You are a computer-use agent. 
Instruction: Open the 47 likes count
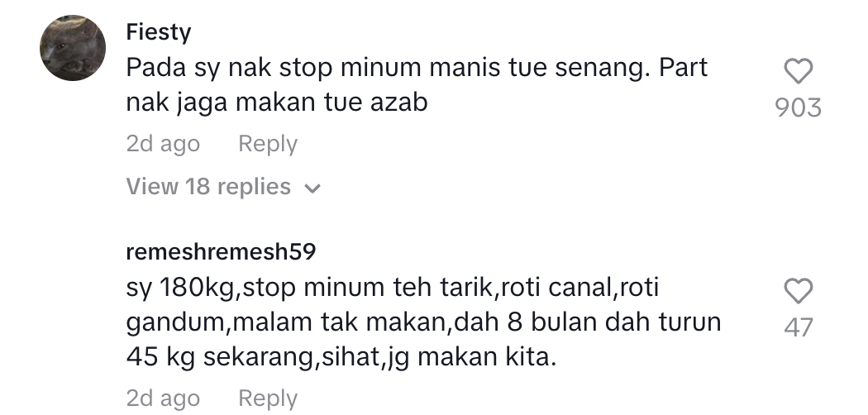(799, 327)
